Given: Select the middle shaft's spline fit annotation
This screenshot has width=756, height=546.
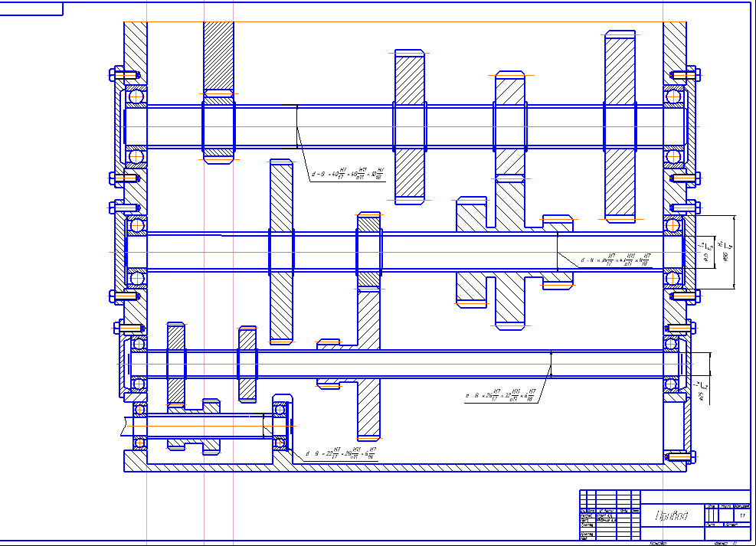Looking at the screenshot, I should click(x=616, y=260).
